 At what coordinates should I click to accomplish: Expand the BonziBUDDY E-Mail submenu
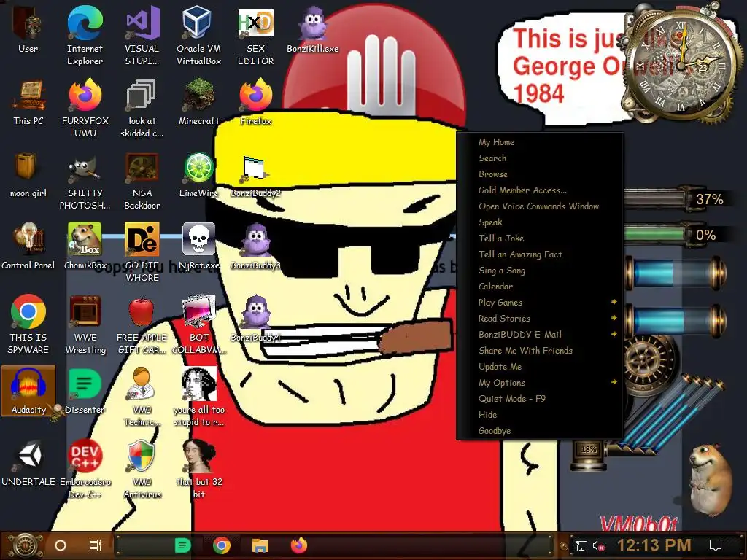[541, 334]
